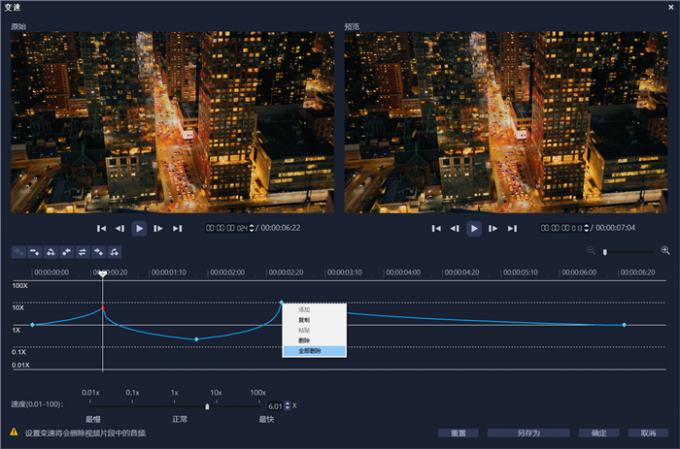Click the Original (原始) video preview image

pyautogui.click(x=173, y=122)
